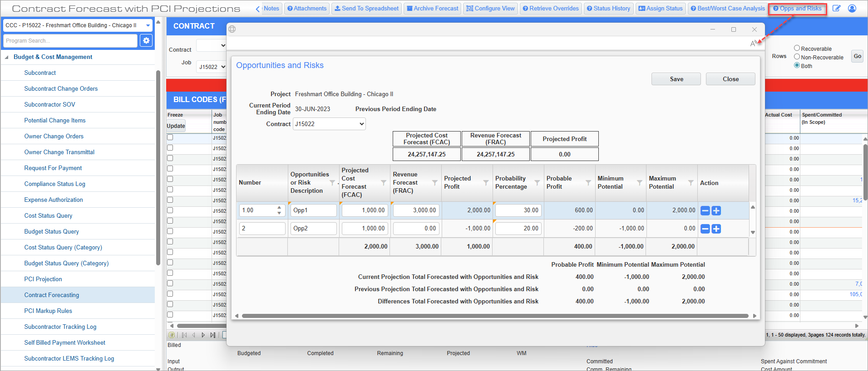Click the dialog horizontal scrollbar

pyautogui.click(x=495, y=316)
